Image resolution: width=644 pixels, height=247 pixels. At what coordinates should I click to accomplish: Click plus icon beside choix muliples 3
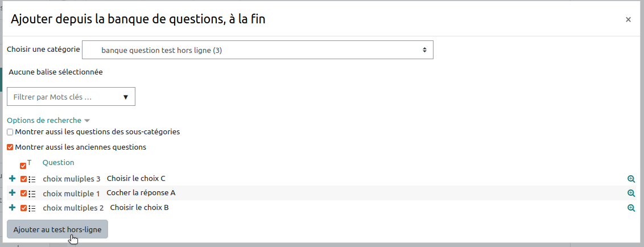pyautogui.click(x=13, y=179)
